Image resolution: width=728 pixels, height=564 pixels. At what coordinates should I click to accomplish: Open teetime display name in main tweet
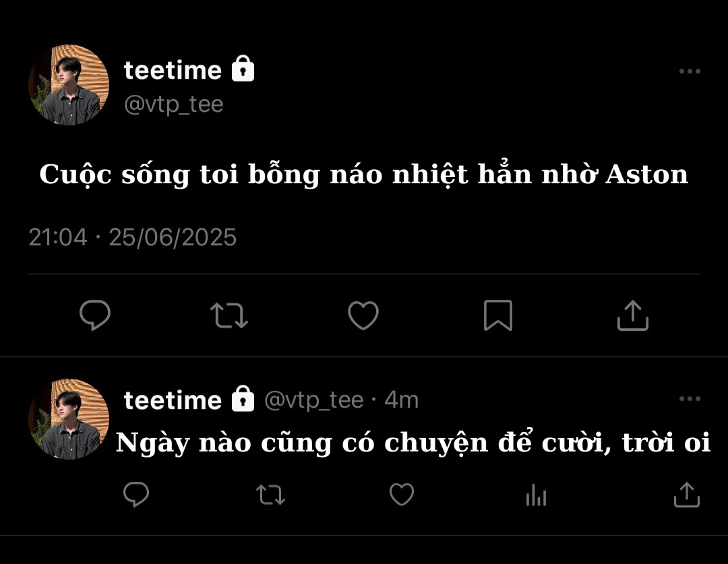173,70
